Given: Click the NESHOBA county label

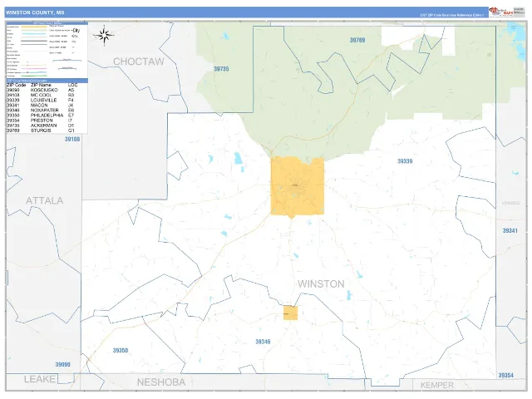Looking at the screenshot, I should 161,382.
